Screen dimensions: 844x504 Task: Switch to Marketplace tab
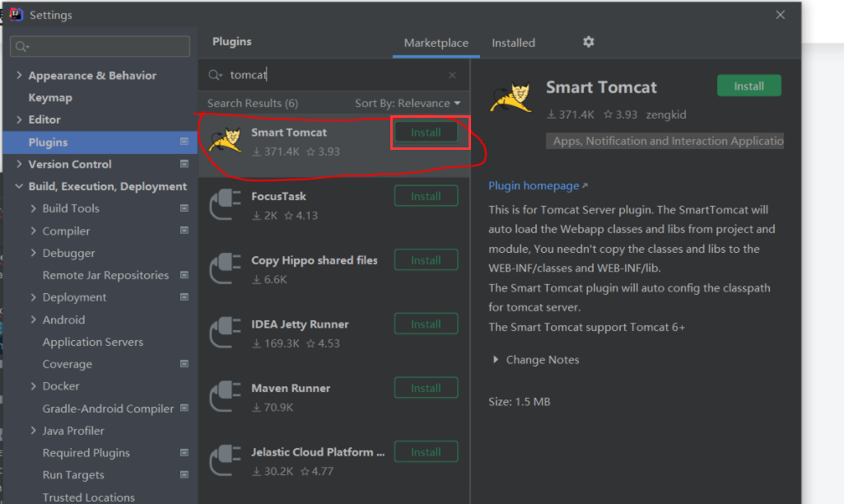pos(436,43)
